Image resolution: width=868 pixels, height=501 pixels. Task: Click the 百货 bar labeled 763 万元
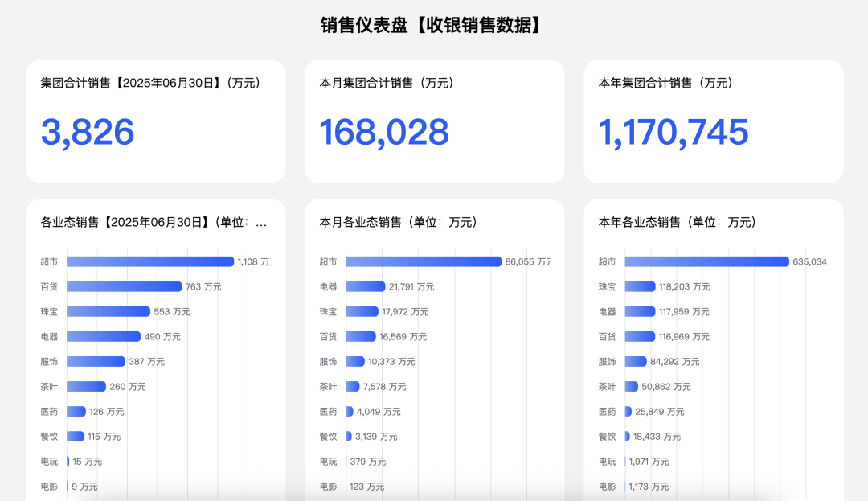(125, 286)
